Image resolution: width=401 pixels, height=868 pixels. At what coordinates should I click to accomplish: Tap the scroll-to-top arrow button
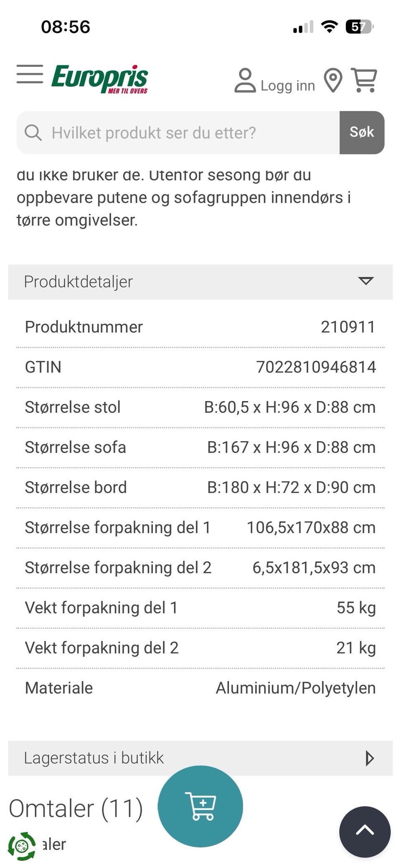(x=365, y=832)
